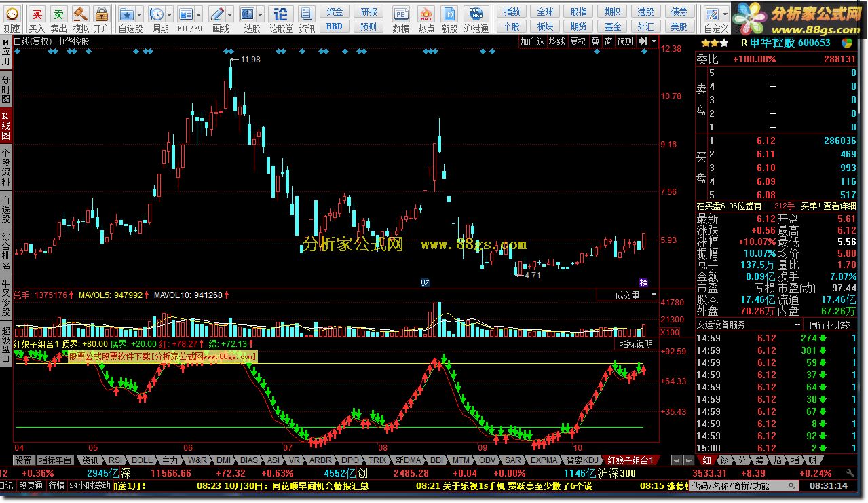This screenshot has height=503, width=868.
Task: Click the colorful pie icon beside 600653
Action: click(x=847, y=42)
